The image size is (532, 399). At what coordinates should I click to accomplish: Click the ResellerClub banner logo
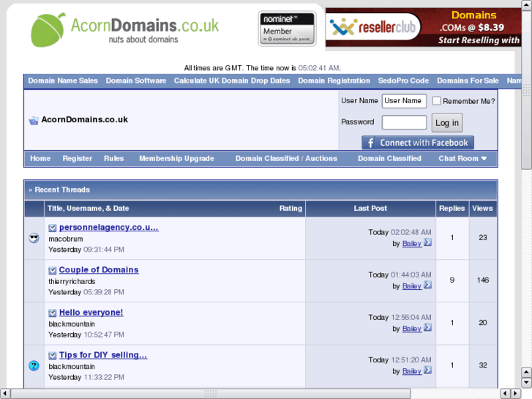click(x=373, y=27)
